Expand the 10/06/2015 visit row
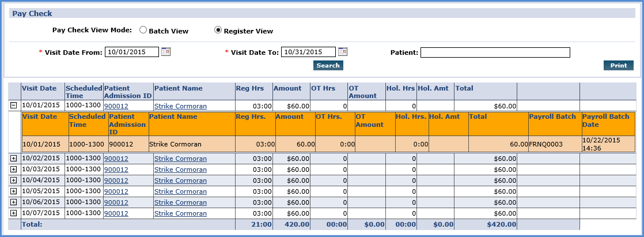Screen dimensions: 644x237 click(x=13, y=202)
